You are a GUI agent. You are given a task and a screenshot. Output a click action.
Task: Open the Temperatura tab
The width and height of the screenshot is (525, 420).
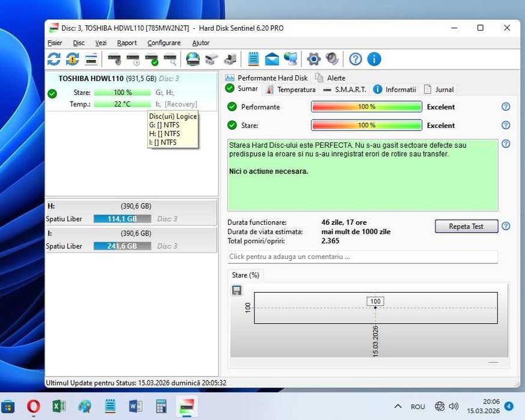point(290,90)
